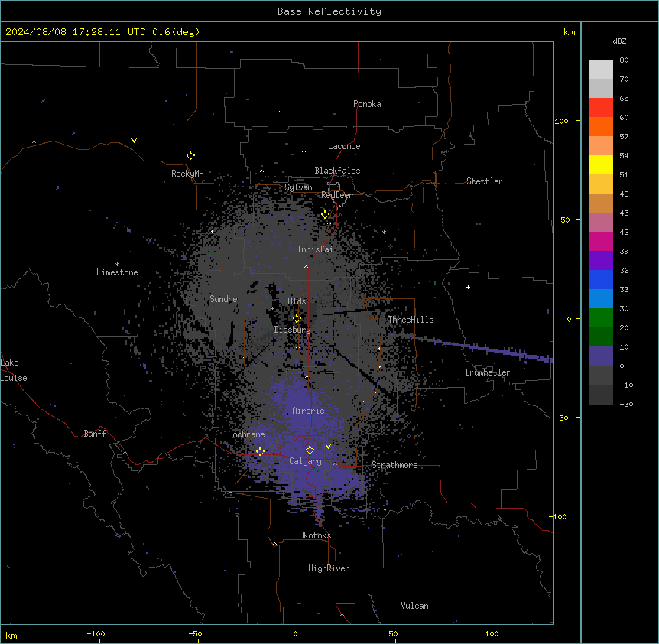Select the 39 dBZ purple swatch
Screen dimensions: 659x644
[601, 261]
